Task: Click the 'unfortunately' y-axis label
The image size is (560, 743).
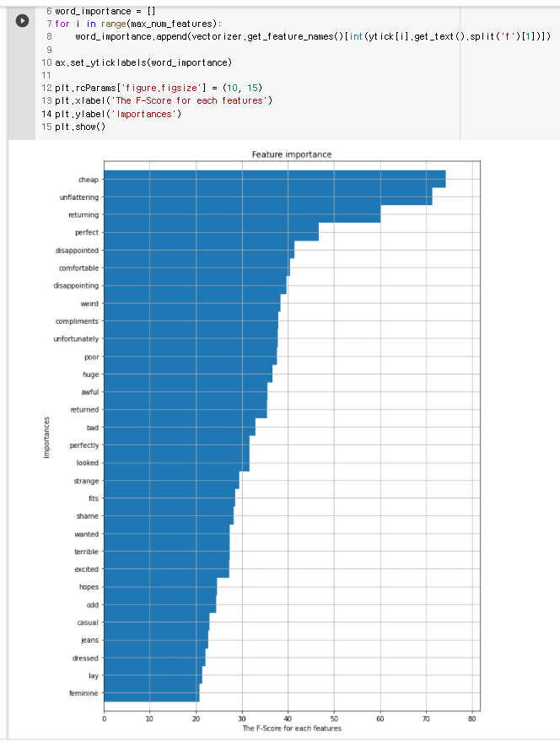Action: click(x=76, y=339)
